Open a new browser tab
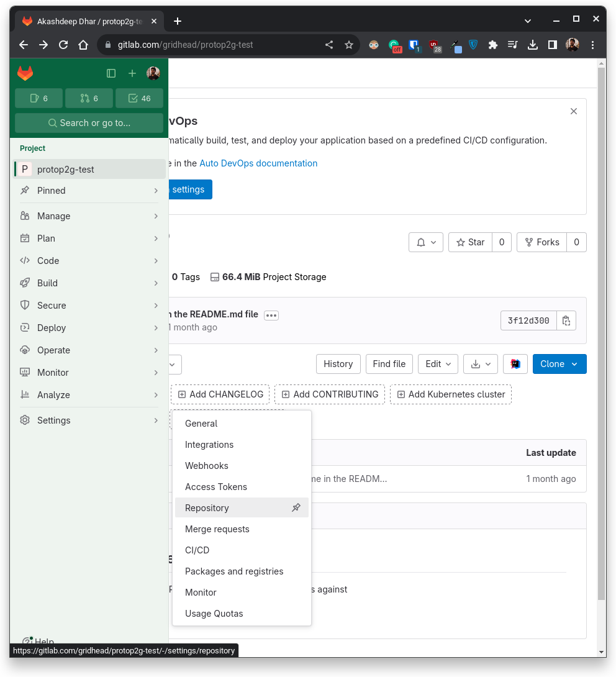Image resolution: width=616 pixels, height=677 pixels. pos(178,21)
